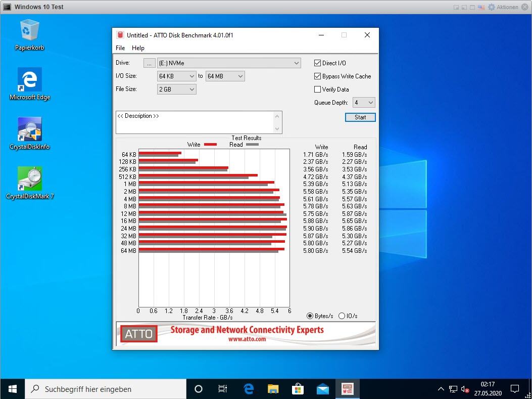Click the taskbar search box
This screenshot has width=532, height=399.
point(106,389)
